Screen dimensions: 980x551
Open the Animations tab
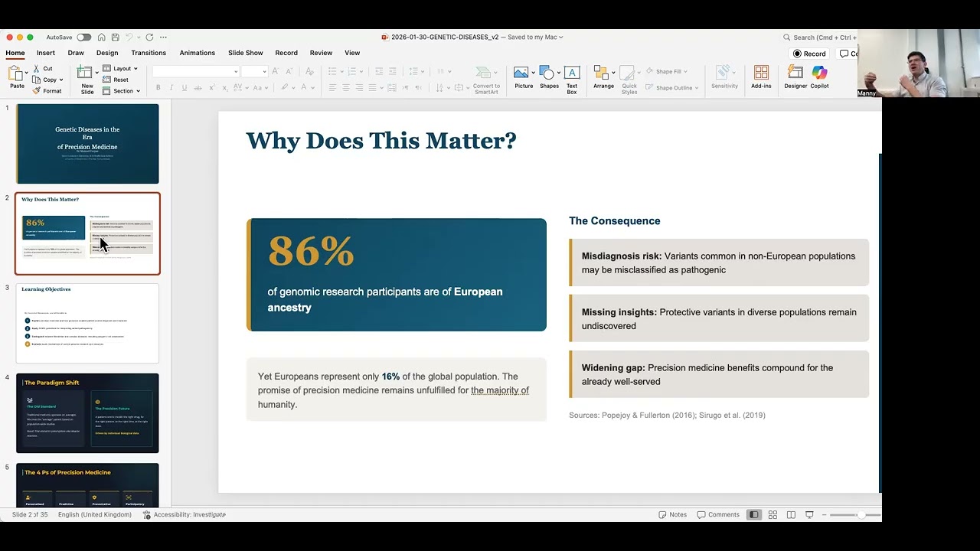click(198, 53)
